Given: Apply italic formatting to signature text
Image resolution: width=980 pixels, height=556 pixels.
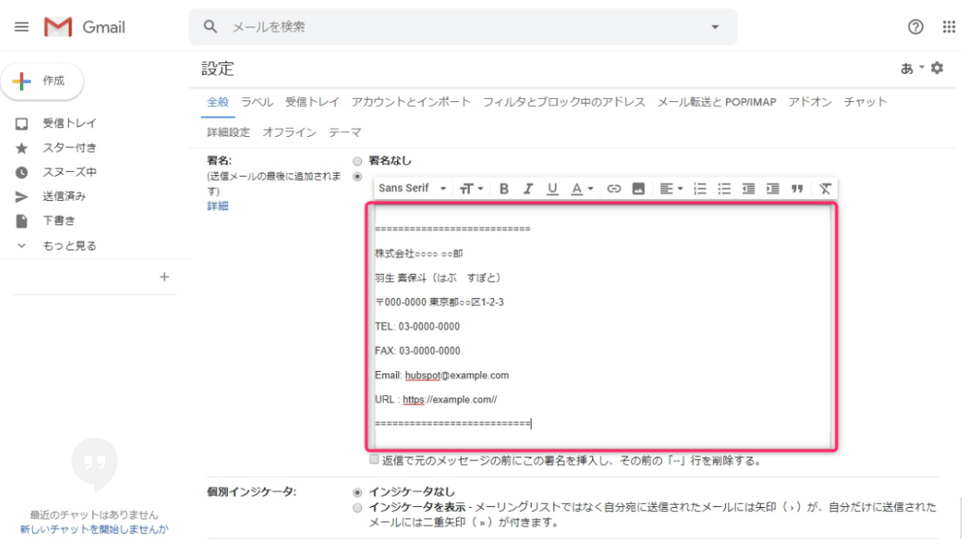Looking at the screenshot, I should click(x=527, y=188).
